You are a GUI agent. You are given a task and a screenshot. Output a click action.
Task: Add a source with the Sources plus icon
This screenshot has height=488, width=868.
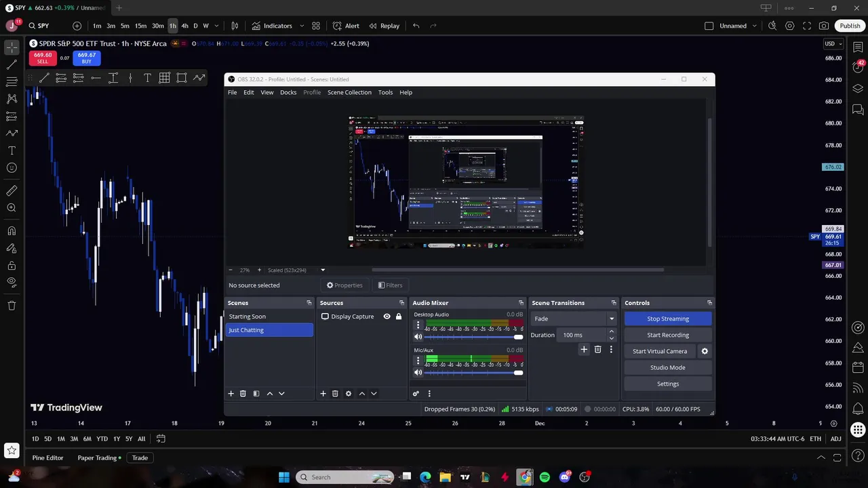323,393
